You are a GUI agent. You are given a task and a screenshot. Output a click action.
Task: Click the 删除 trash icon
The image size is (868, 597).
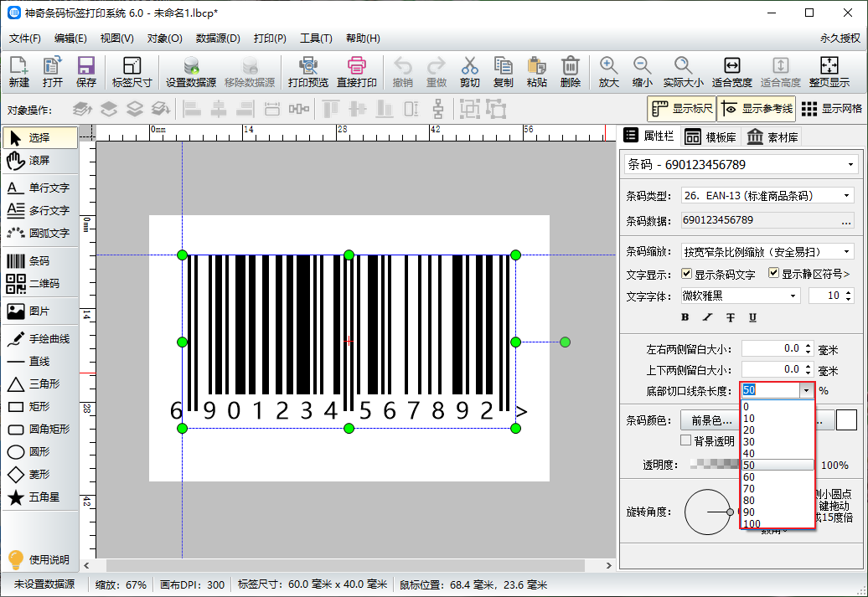click(571, 72)
